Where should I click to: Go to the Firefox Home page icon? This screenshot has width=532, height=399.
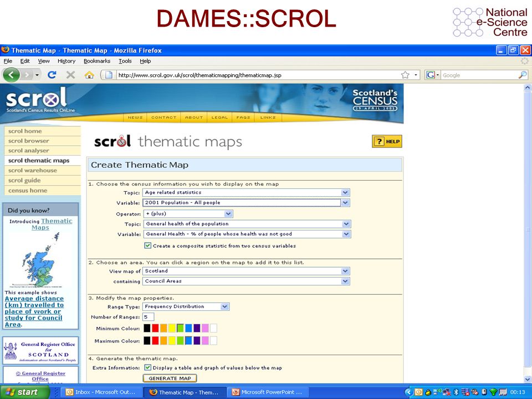click(89, 75)
